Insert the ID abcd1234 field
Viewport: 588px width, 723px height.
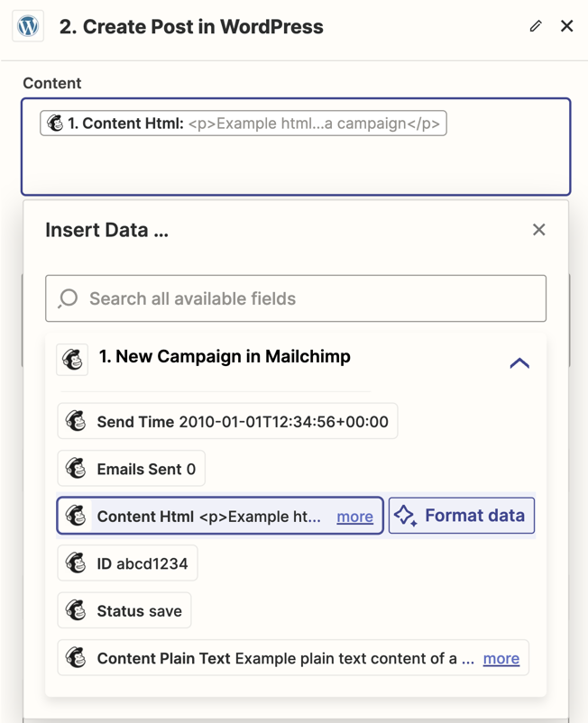click(128, 563)
